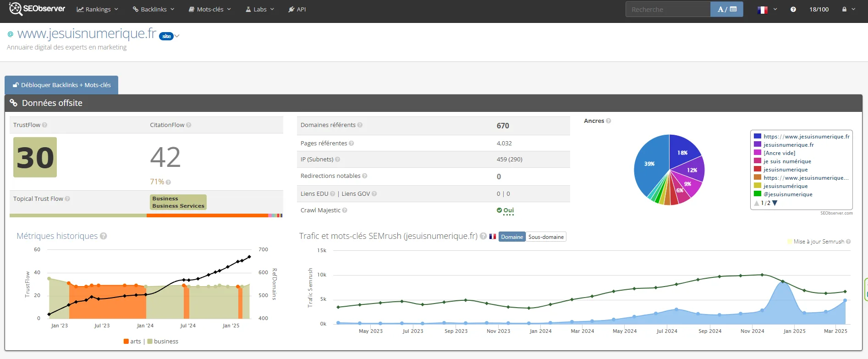Viewport: 868px width, 359px height.
Task: Click help icon next to Métriques historiques
Action: [104, 236]
